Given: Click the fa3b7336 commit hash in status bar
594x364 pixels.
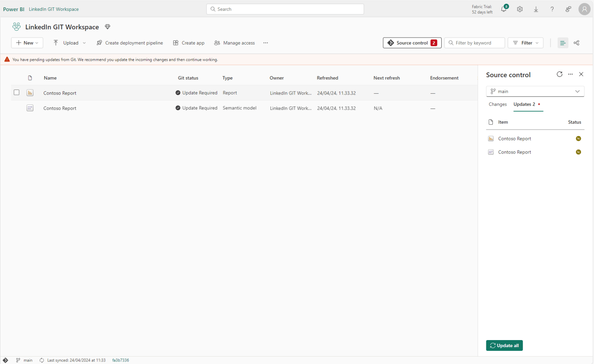Looking at the screenshot, I should coord(120,360).
